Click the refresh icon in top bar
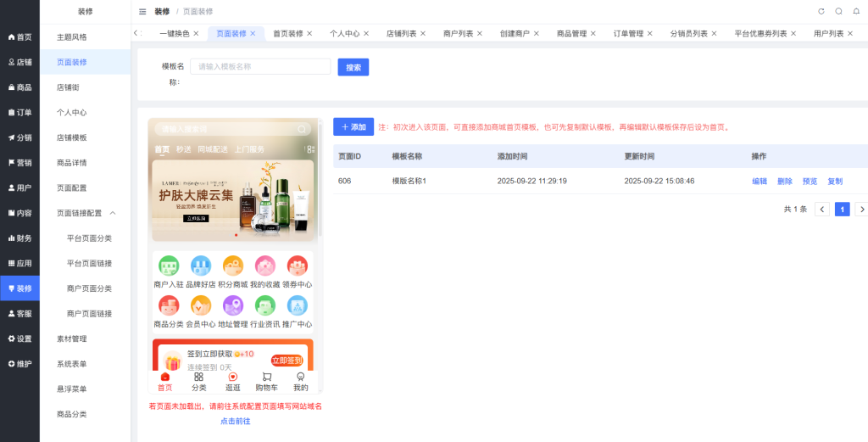The image size is (868, 442). click(x=821, y=11)
